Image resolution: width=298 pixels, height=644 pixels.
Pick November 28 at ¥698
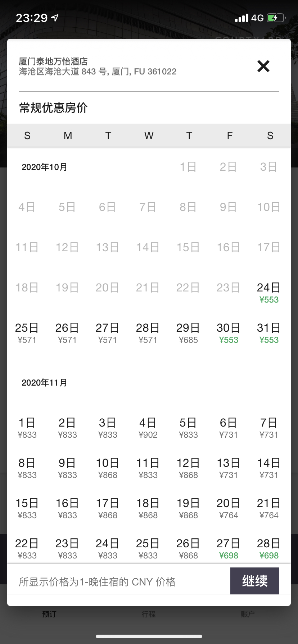click(269, 549)
